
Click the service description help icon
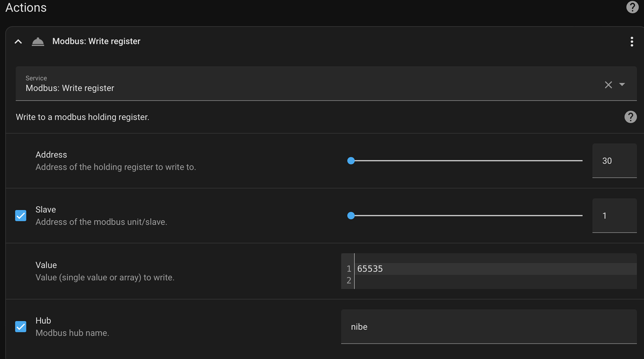[x=630, y=117]
